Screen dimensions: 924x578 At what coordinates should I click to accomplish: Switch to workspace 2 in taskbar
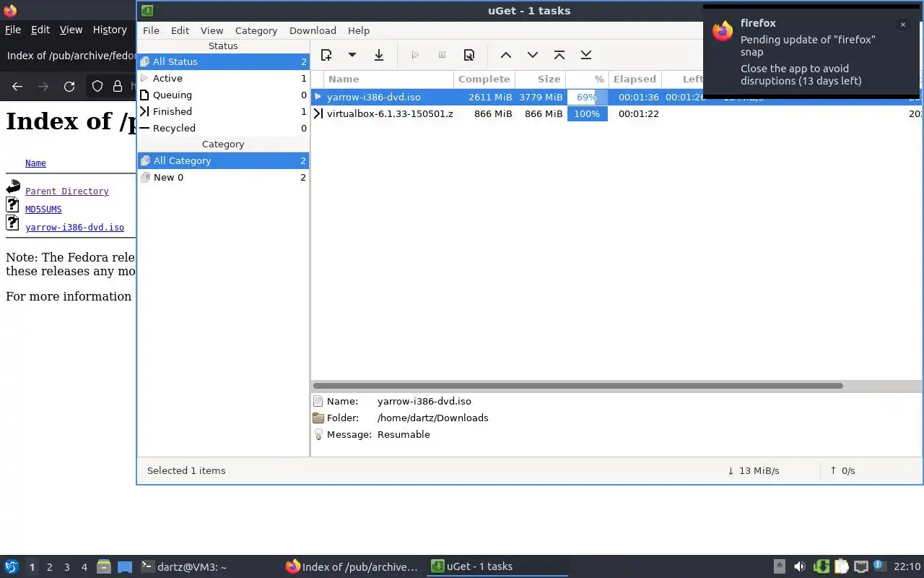49,567
